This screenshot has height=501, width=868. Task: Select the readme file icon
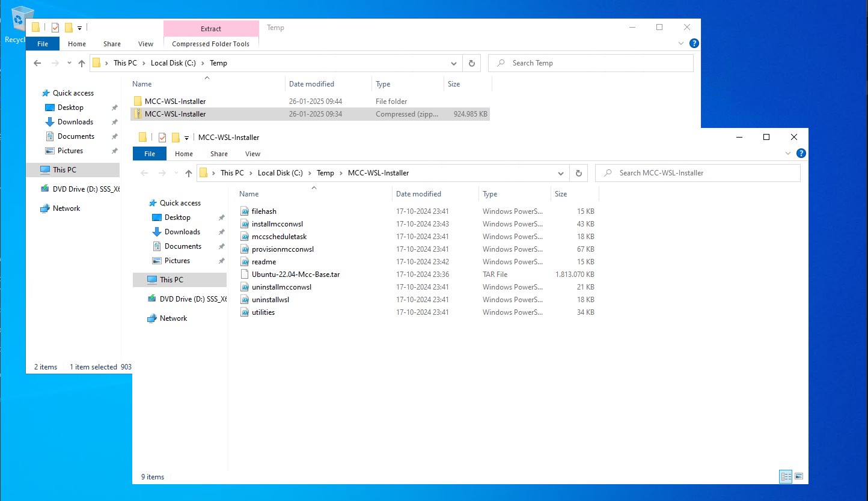coord(245,262)
